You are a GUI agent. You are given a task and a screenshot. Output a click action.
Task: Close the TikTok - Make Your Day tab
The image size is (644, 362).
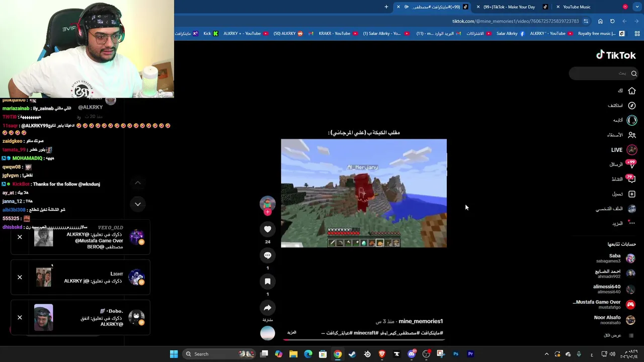pos(478,7)
